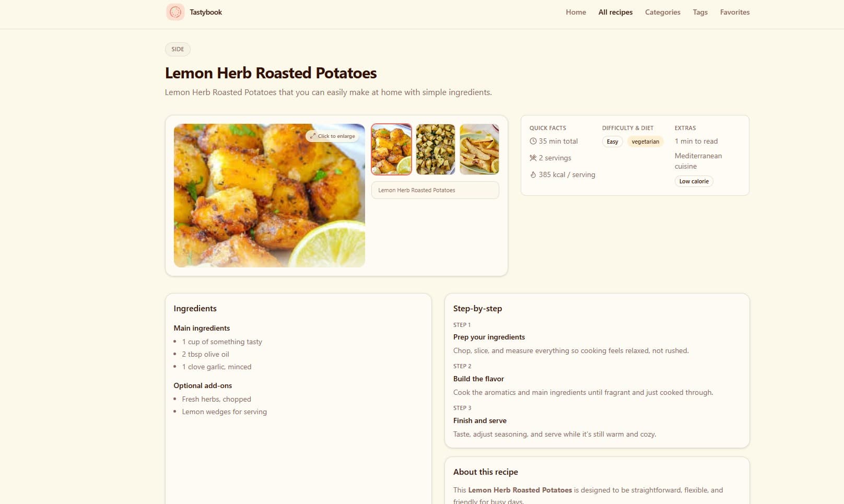Viewport: 844px width, 504px height.
Task: Click the flame icon beside 385 kcal
Action: [533, 174]
